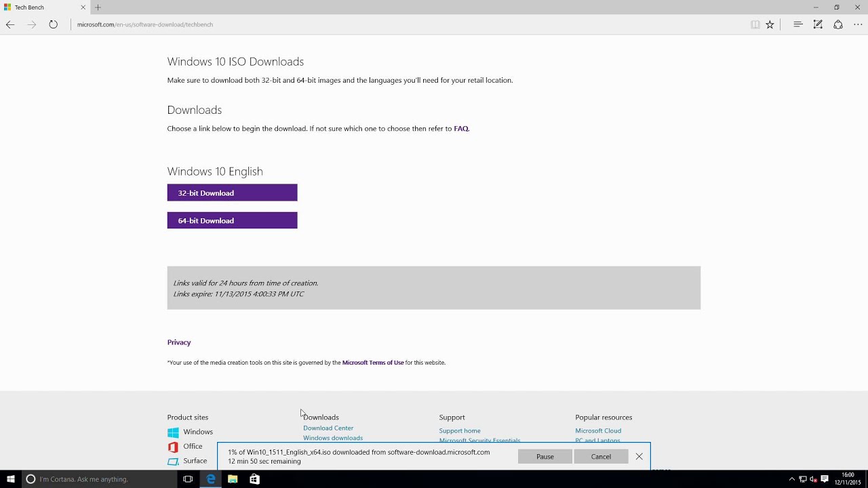Start the 64-bit Download

pos(232,220)
